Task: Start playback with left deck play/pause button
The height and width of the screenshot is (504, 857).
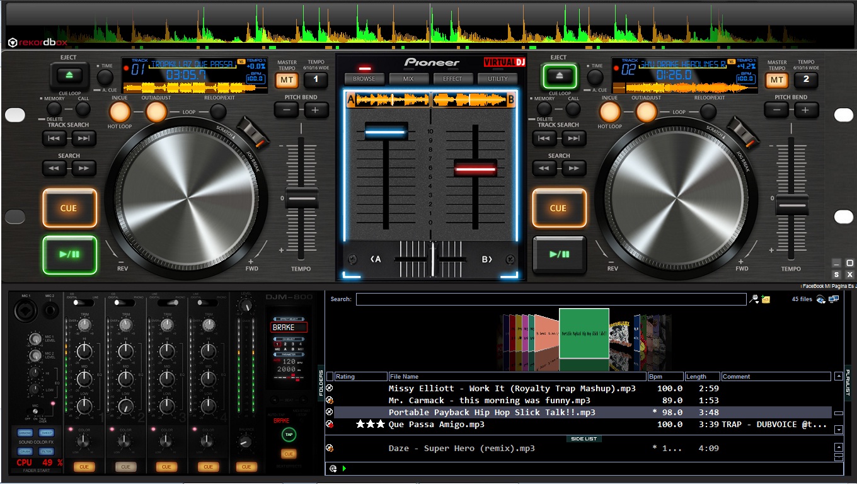Action: point(69,255)
